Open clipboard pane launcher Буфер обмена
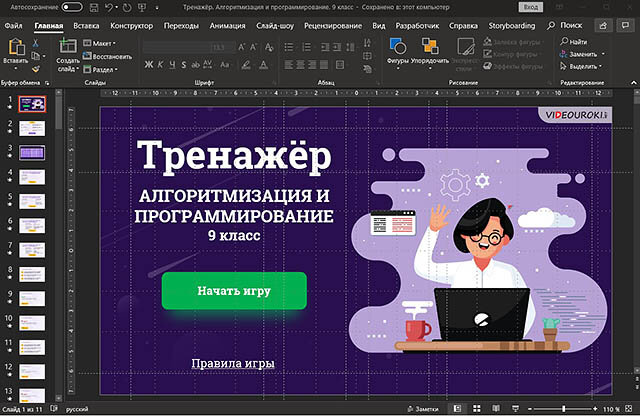The width and height of the screenshot is (640, 416). (47, 83)
